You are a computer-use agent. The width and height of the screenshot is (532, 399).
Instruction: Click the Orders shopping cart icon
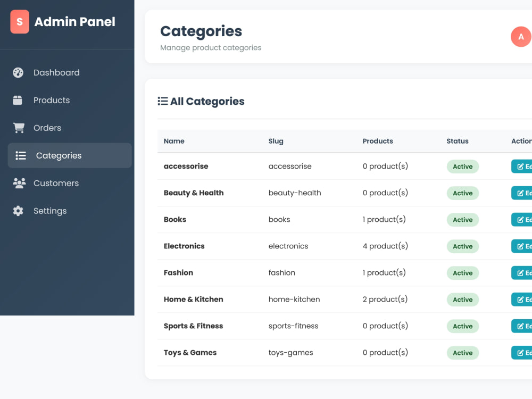coord(19,128)
